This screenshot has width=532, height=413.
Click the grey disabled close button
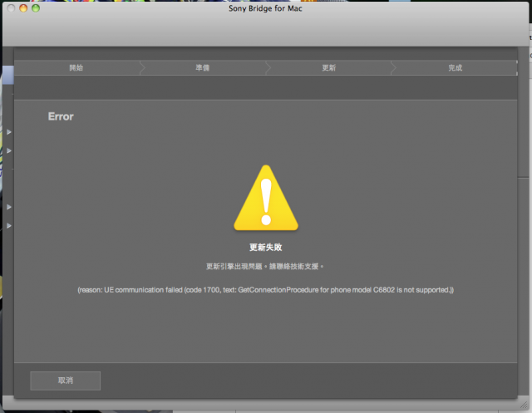(11, 8)
